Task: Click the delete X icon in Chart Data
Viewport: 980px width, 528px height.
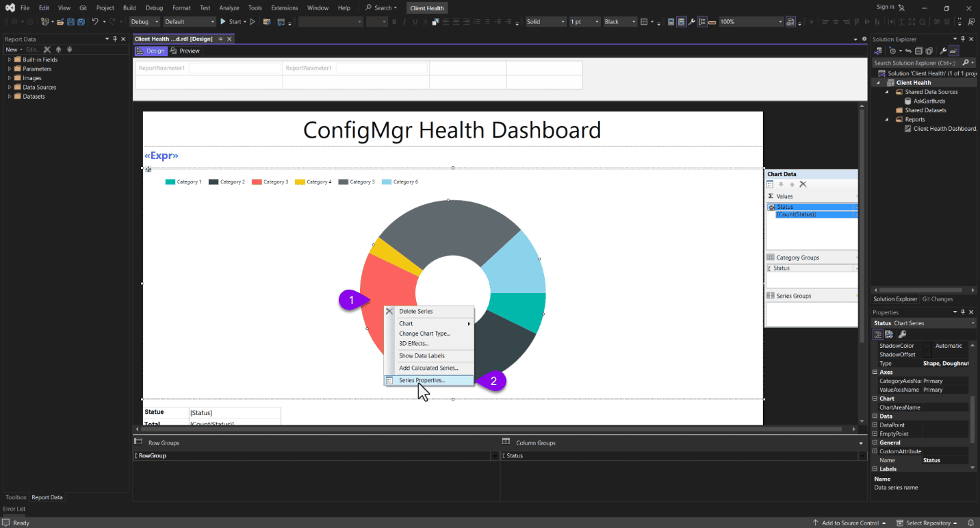Action: (803, 184)
